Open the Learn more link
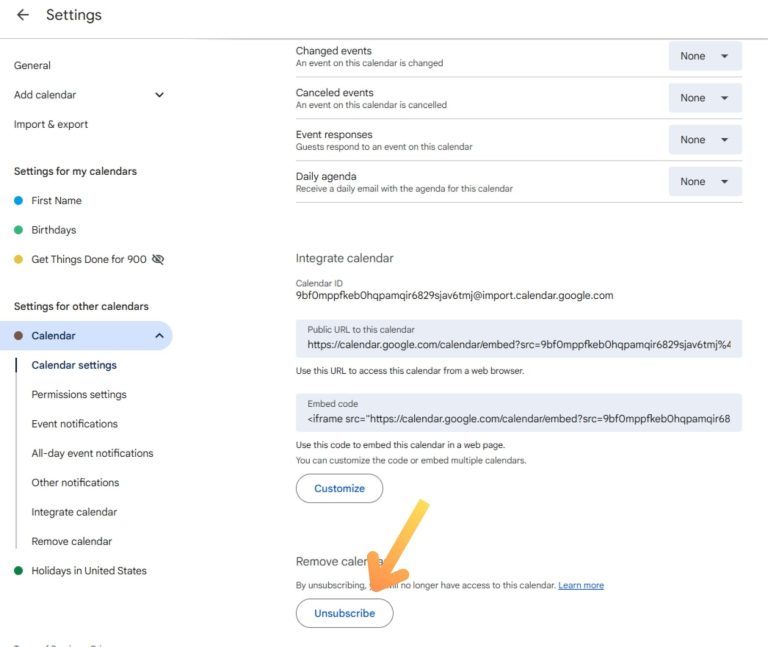The image size is (768, 647). point(581,585)
